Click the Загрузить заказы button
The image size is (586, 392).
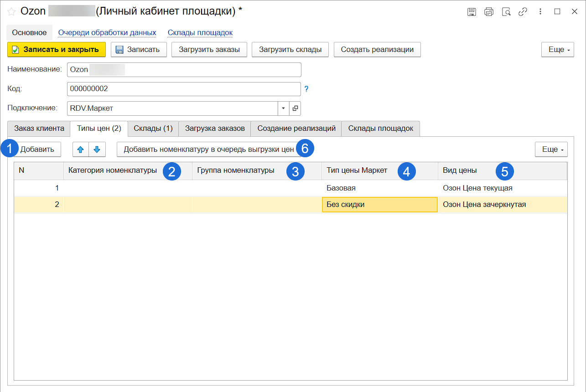(x=209, y=50)
